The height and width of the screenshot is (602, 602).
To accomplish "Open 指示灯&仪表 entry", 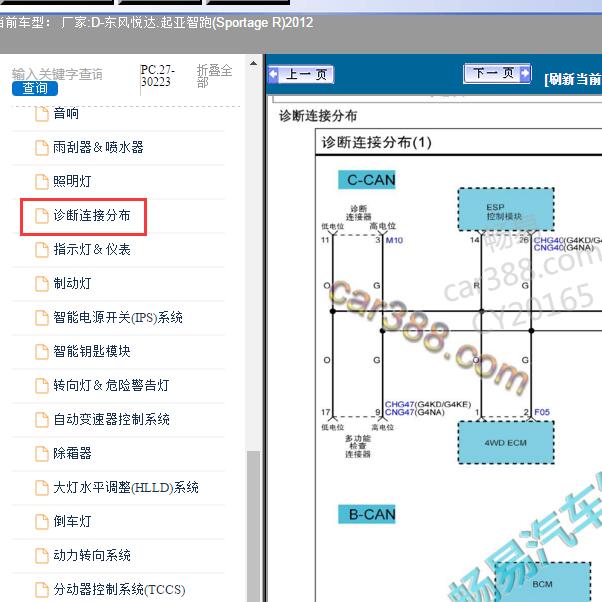I will pyautogui.click(x=92, y=250).
